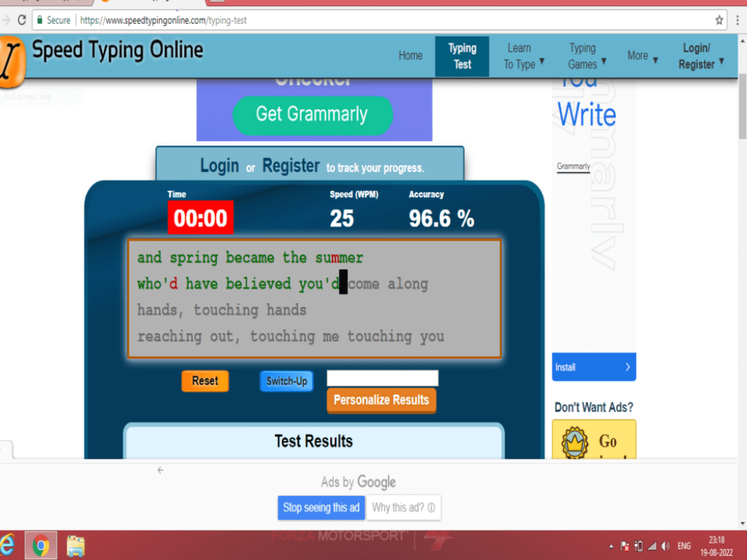This screenshot has width=747, height=560.
Task: Click the scroll-down arrow of the scrollbar
Action: tap(743, 524)
